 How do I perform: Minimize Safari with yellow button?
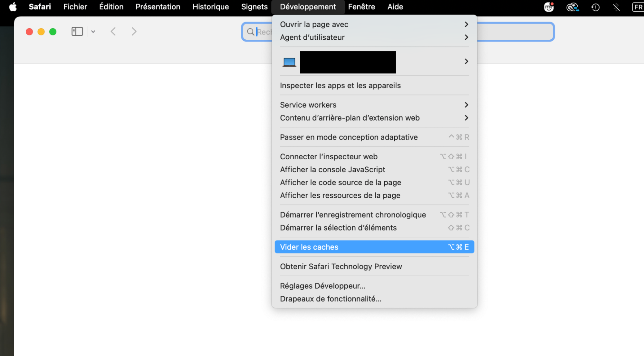pos(41,32)
